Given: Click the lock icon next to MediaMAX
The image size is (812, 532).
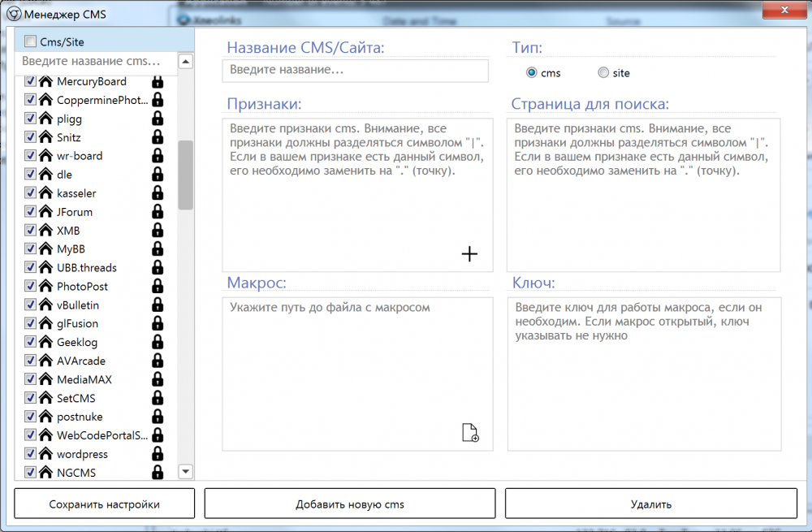Looking at the screenshot, I should [x=158, y=379].
